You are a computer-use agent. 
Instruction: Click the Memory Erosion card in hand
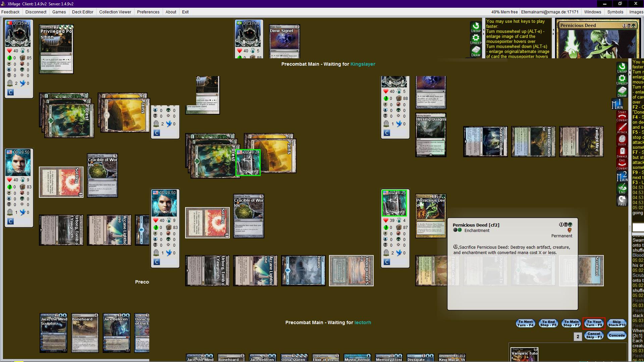click(388, 358)
